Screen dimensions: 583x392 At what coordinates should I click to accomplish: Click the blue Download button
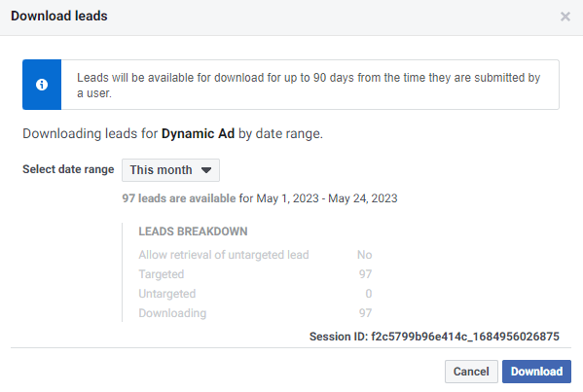click(x=536, y=372)
